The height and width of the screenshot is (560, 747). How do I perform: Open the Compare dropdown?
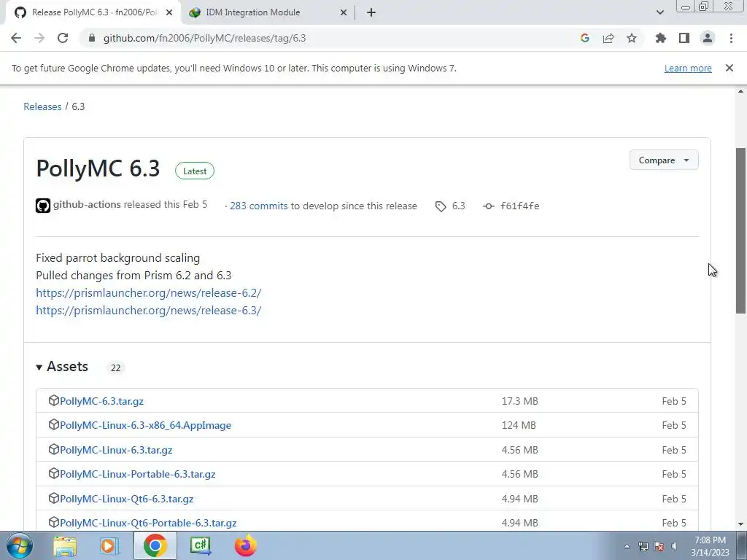coord(664,160)
